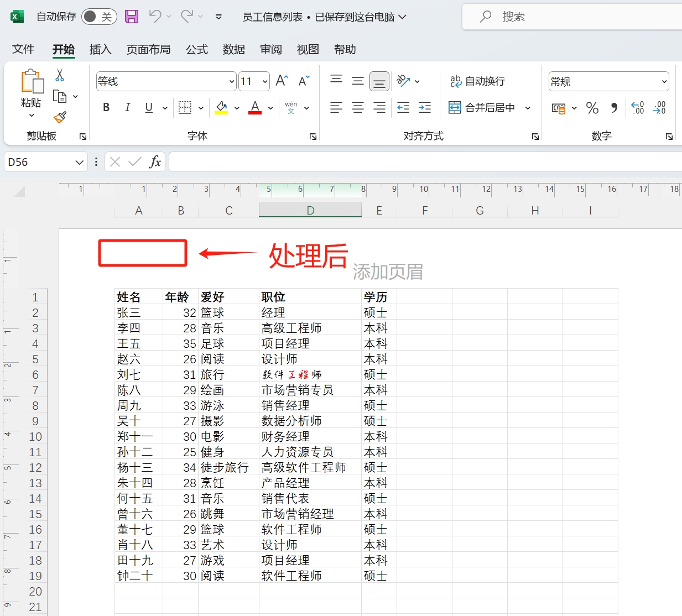
Task: Apply Underline formatting
Action: (148, 107)
